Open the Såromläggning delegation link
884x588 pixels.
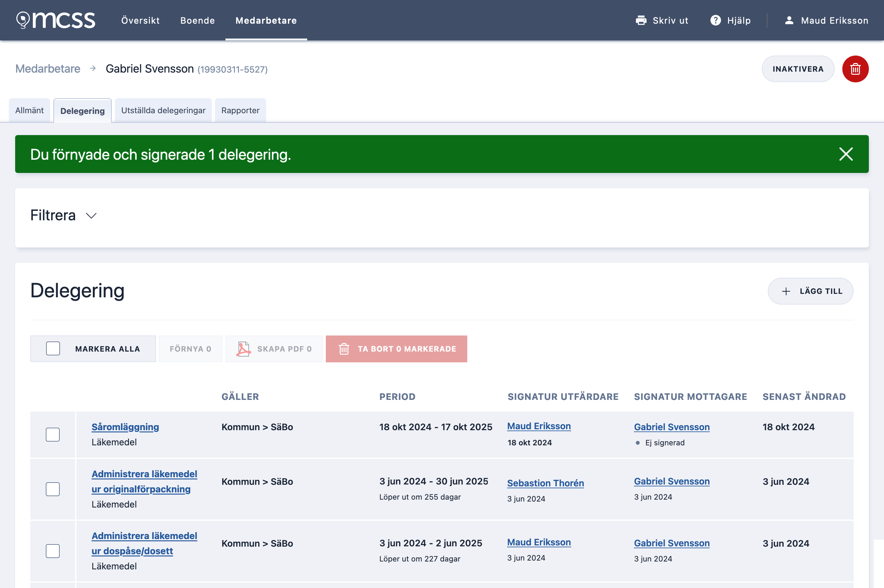click(125, 427)
